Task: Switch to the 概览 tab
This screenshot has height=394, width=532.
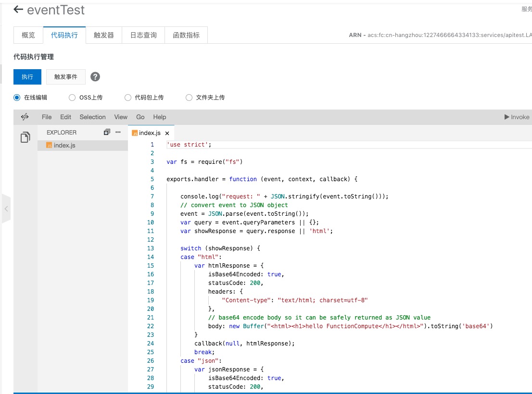Action: [x=28, y=35]
